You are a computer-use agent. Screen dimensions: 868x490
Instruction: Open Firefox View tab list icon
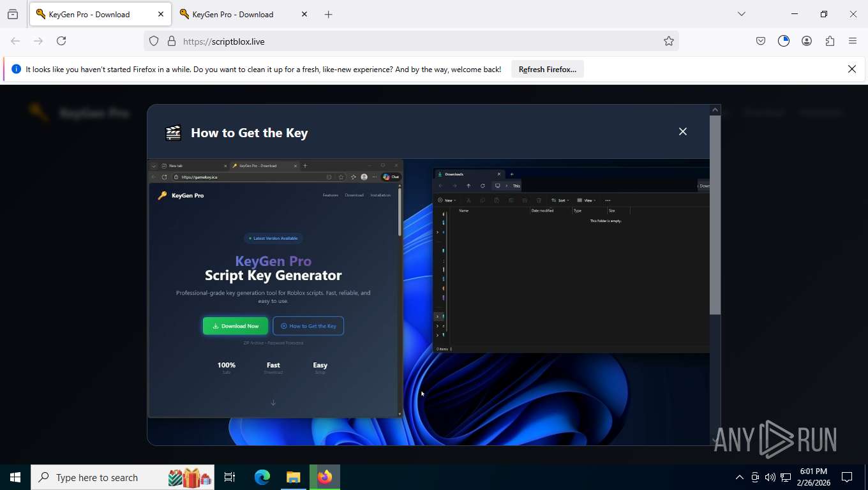point(13,14)
